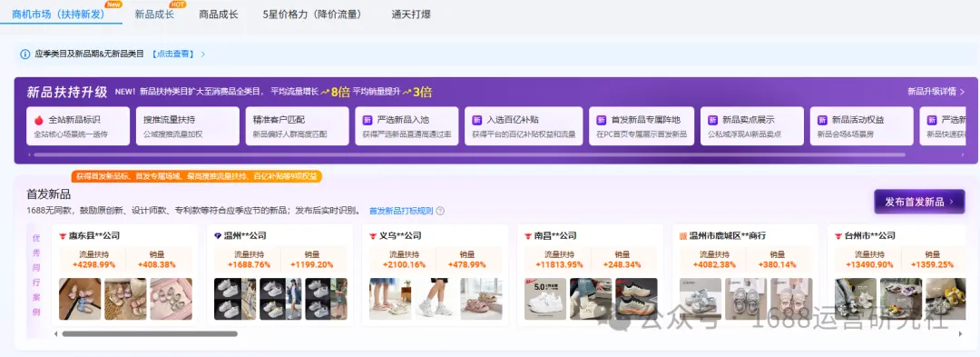Viewport: 980px width, 357px height.
Task: Select the 严选新品入池 card
Action: coord(407,125)
